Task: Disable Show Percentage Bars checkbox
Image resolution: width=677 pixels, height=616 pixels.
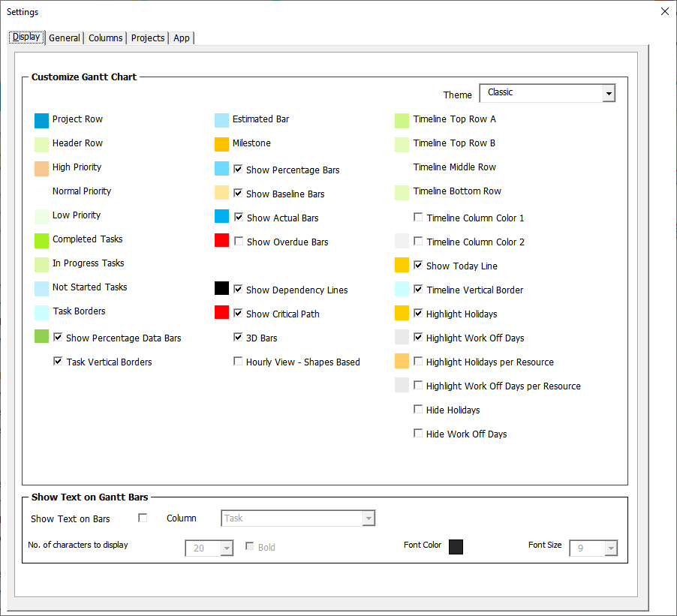Action: [x=238, y=169]
